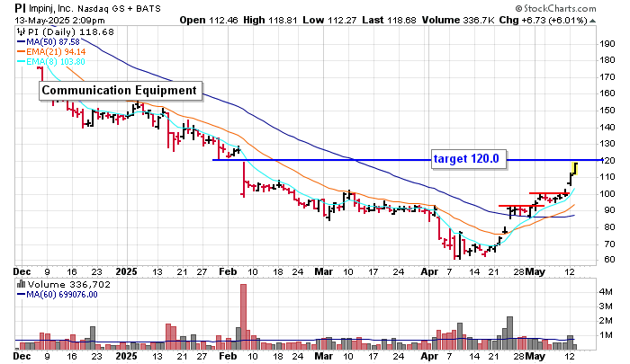This screenshot has height=364, width=630.
Task: Click the PI ticker symbol in the header
Action: click(21, 8)
